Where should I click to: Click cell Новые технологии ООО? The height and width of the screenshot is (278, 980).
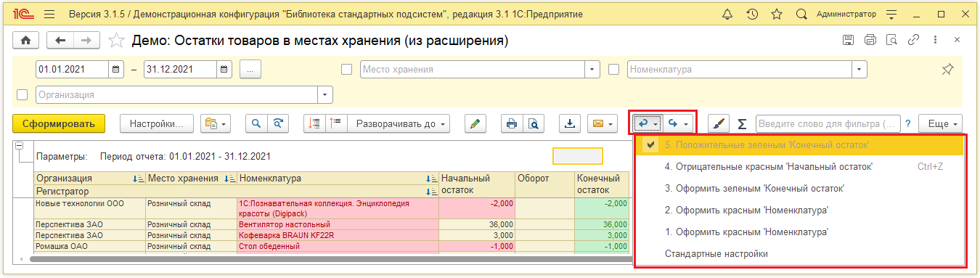pyautogui.click(x=89, y=208)
